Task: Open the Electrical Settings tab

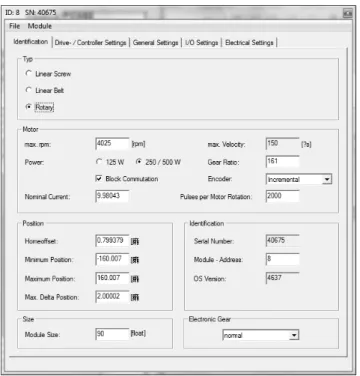Action: pos(249,43)
